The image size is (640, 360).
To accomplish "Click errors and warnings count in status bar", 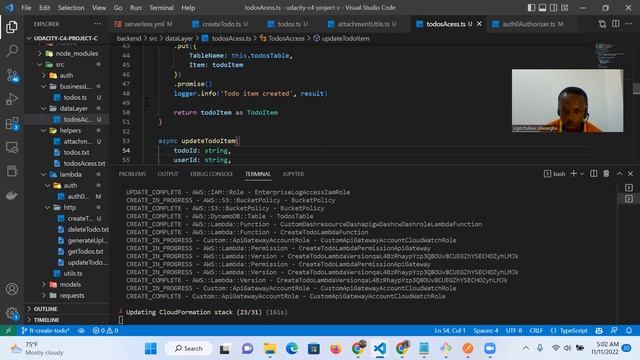I will pos(105,330).
